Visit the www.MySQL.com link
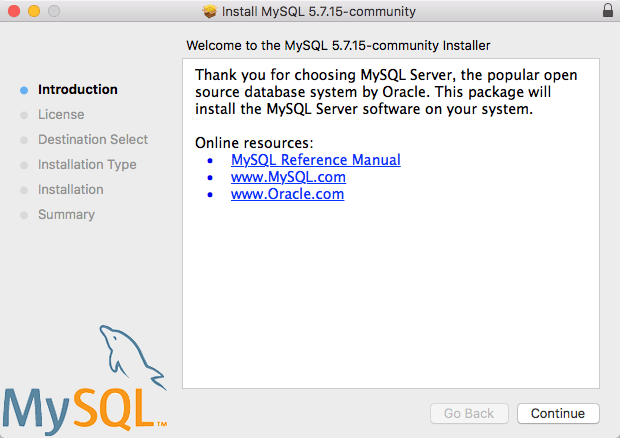The image size is (620, 438). click(x=288, y=177)
